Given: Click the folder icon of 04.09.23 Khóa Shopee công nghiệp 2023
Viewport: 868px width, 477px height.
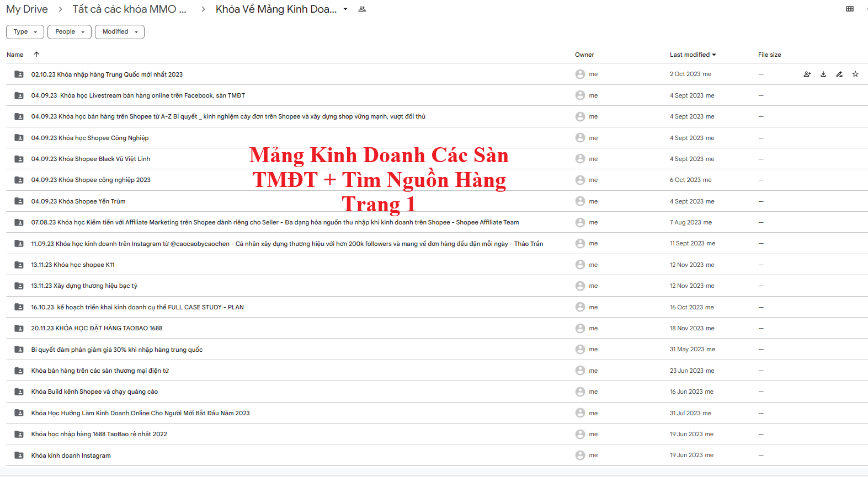Looking at the screenshot, I should (19, 180).
